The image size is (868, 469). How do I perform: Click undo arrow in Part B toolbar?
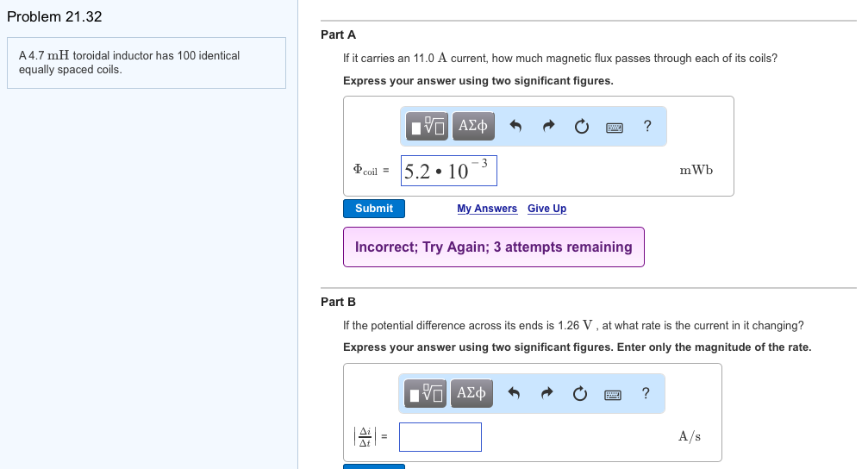click(516, 394)
